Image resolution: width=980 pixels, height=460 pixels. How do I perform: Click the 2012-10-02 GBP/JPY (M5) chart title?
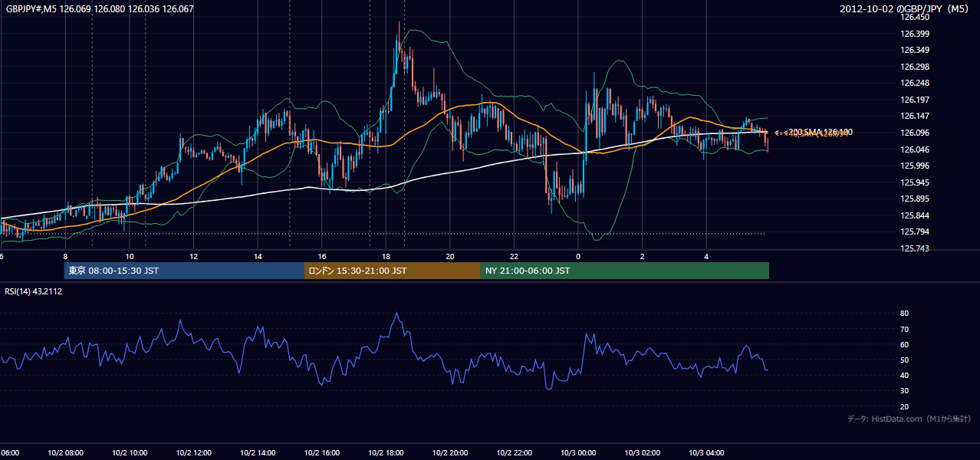[905, 9]
